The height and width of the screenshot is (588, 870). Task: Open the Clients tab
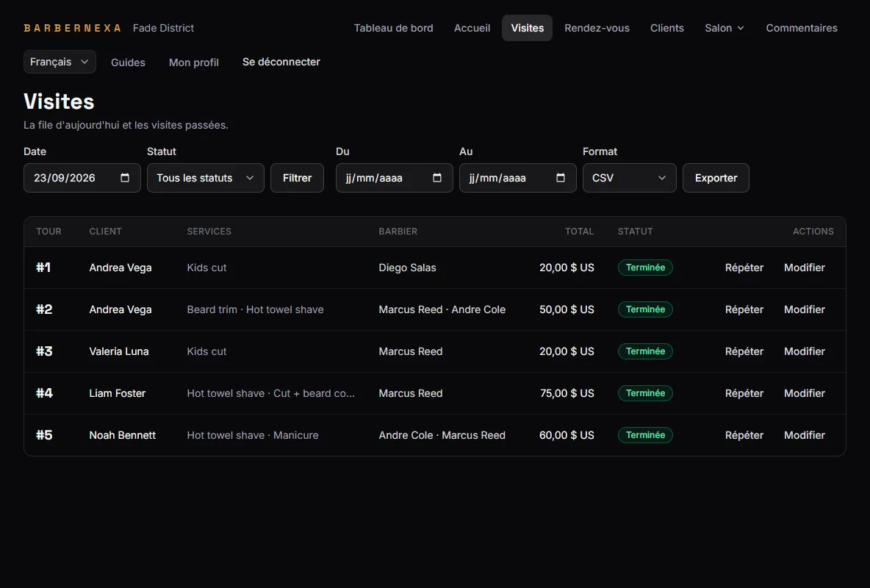tap(667, 28)
